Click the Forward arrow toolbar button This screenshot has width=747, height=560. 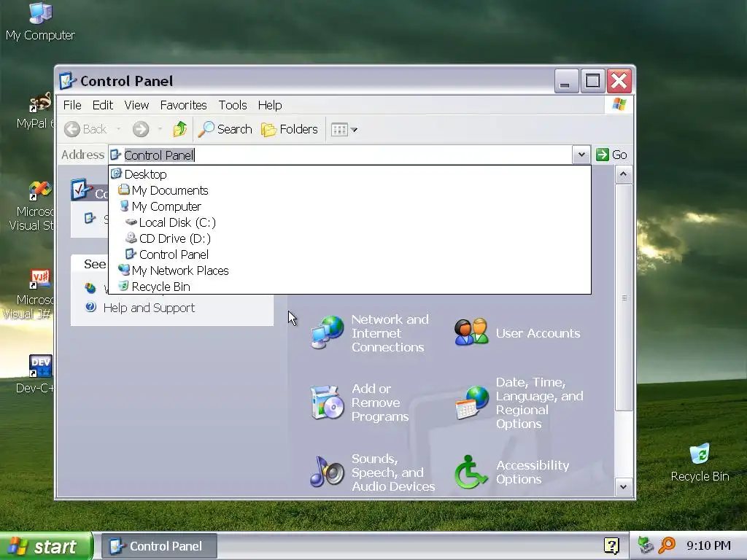pyautogui.click(x=141, y=129)
